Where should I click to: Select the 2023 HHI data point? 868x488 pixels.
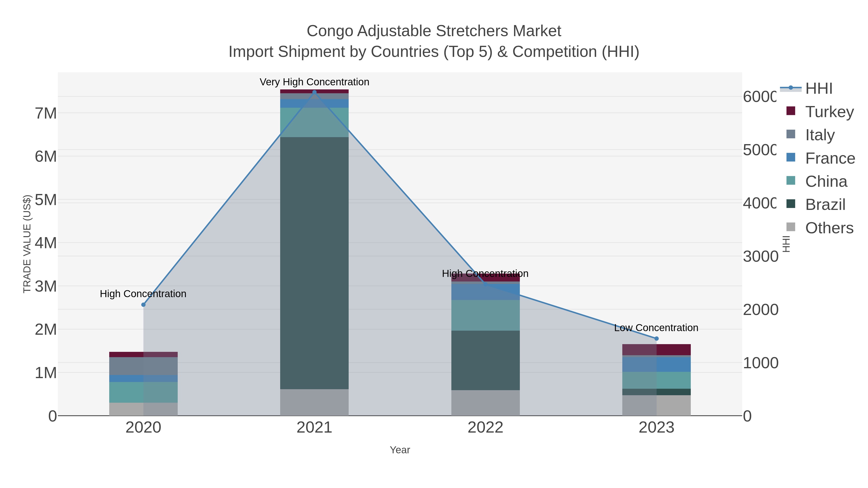click(x=656, y=339)
